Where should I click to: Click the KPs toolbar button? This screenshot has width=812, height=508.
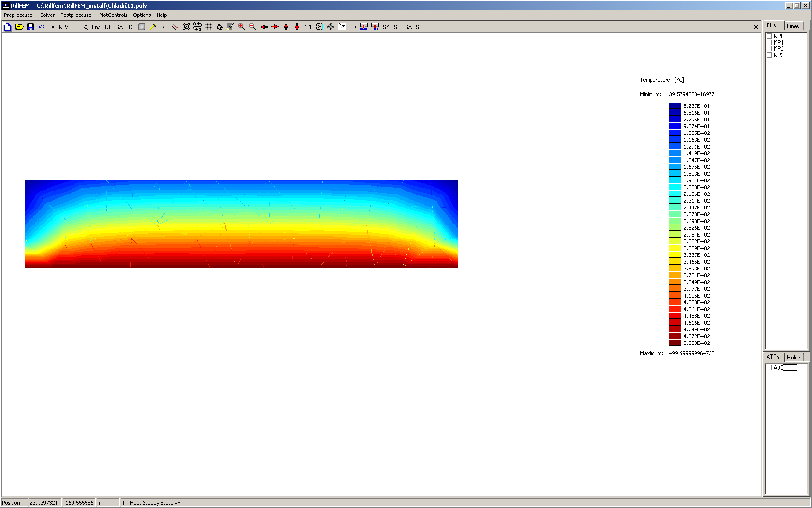[x=64, y=27]
